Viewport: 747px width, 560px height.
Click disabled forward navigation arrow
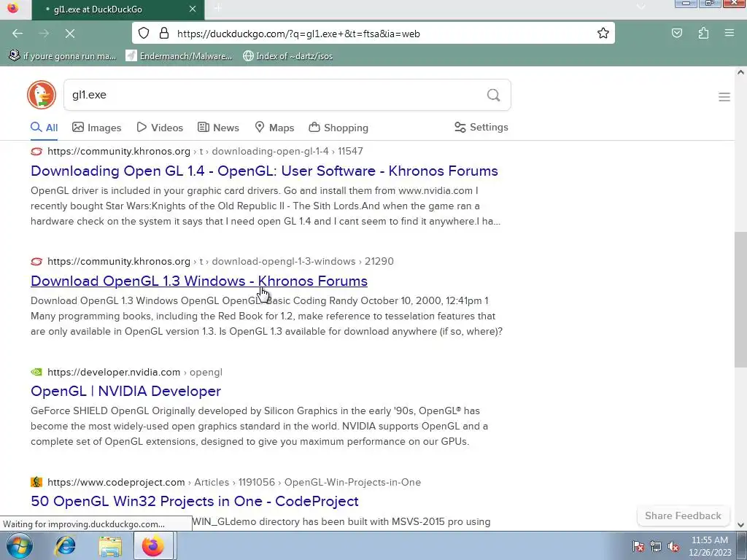44,34
